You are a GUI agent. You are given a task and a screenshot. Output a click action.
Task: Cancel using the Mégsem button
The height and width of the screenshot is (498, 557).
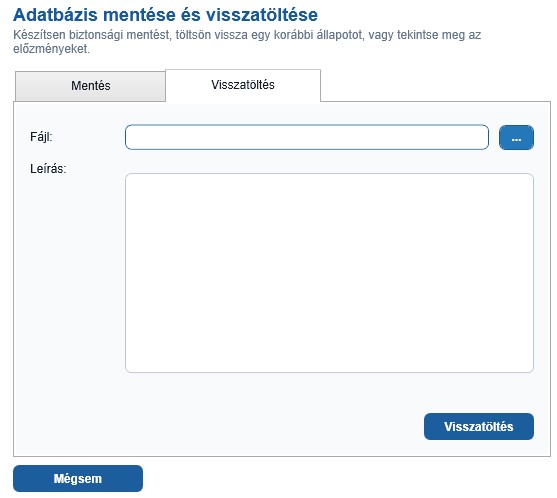[x=78, y=478]
